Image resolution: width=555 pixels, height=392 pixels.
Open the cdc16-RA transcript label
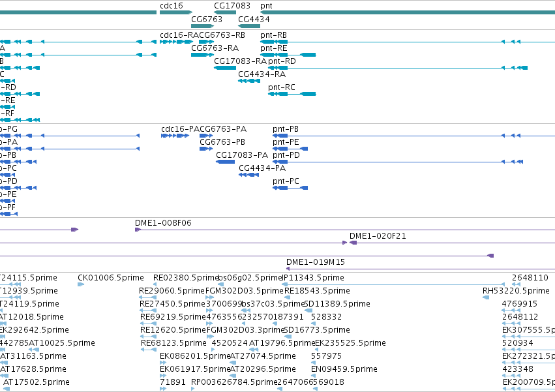pyautogui.click(x=179, y=35)
